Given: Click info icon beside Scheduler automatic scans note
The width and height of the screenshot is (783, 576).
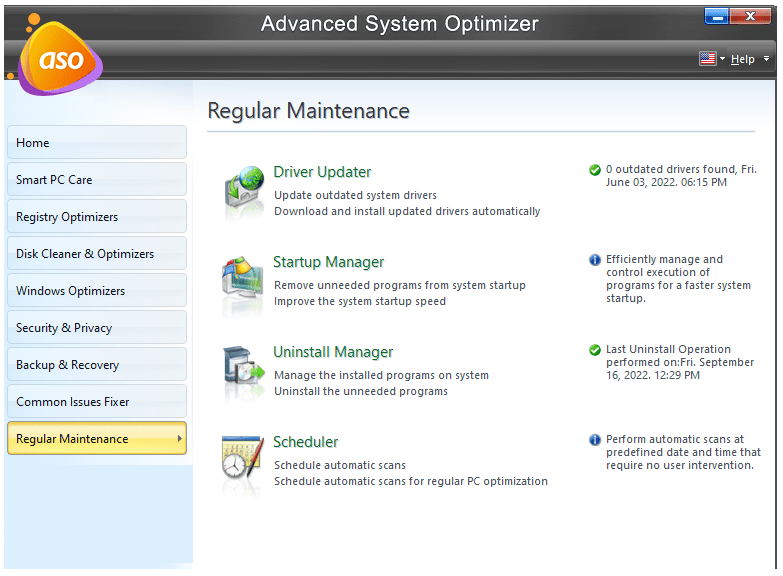Looking at the screenshot, I should click(x=594, y=440).
